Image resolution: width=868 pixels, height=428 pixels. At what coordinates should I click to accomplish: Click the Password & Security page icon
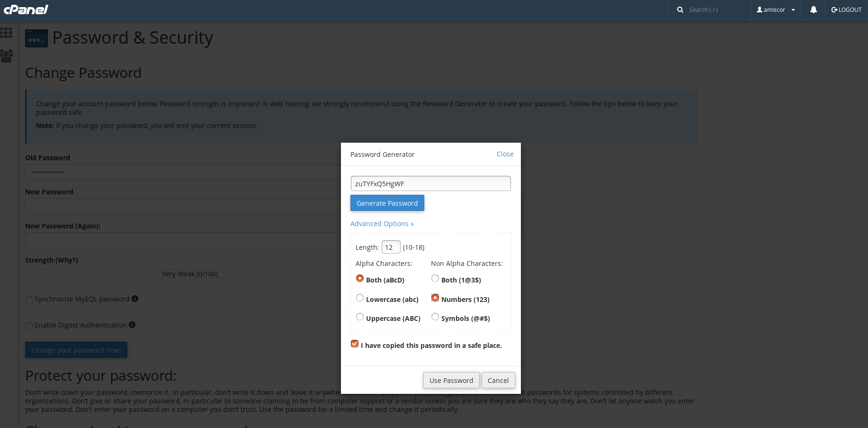pyautogui.click(x=36, y=38)
